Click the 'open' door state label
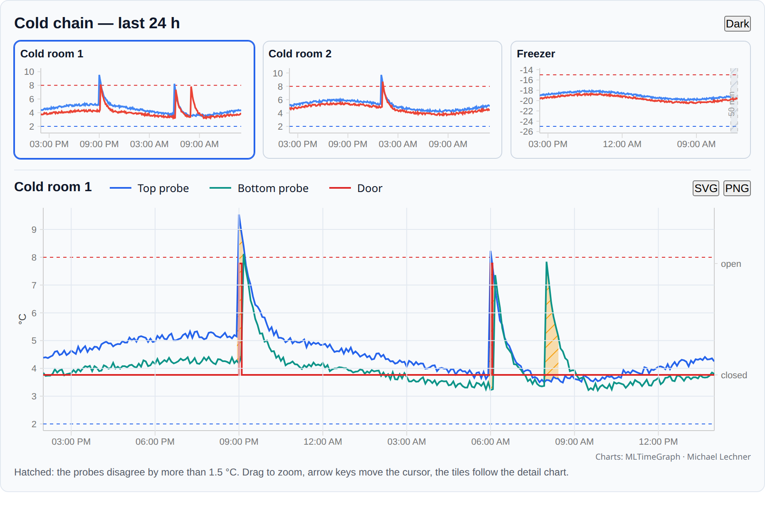 tap(731, 264)
